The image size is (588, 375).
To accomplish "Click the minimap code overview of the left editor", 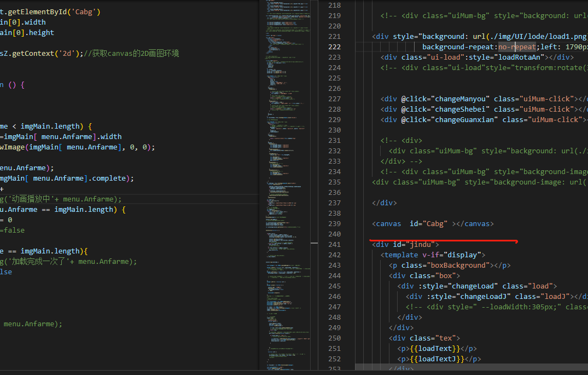I will [x=288, y=185].
